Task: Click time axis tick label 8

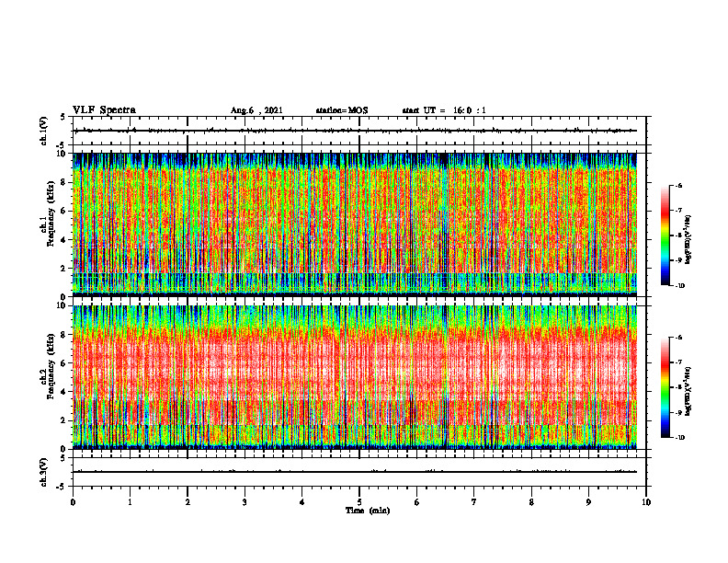Action: 531,502
